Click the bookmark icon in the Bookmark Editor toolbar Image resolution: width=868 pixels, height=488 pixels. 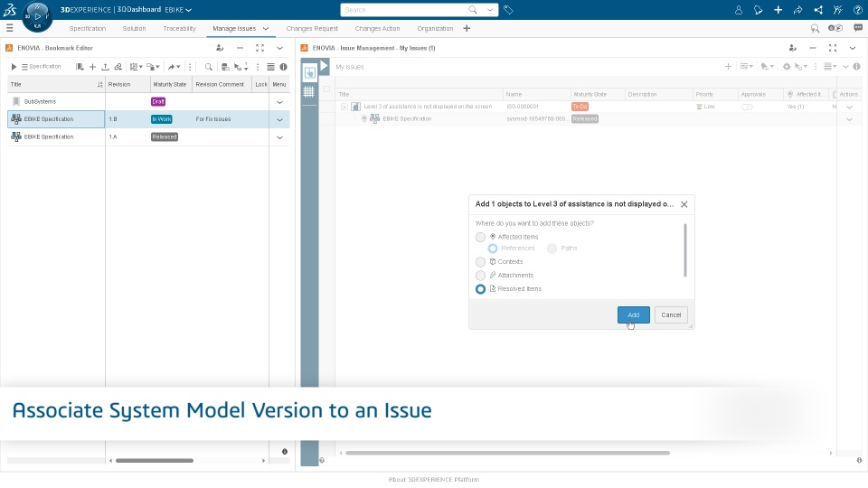click(x=80, y=67)
